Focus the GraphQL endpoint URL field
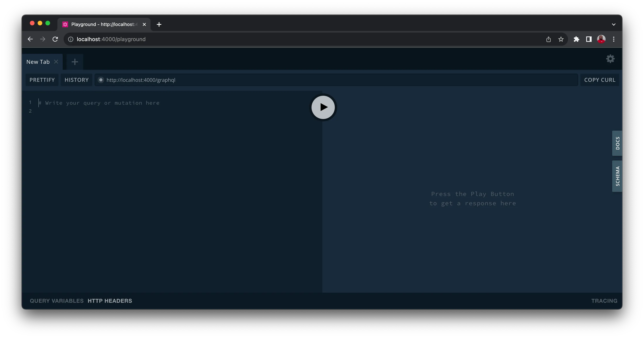 336,80
